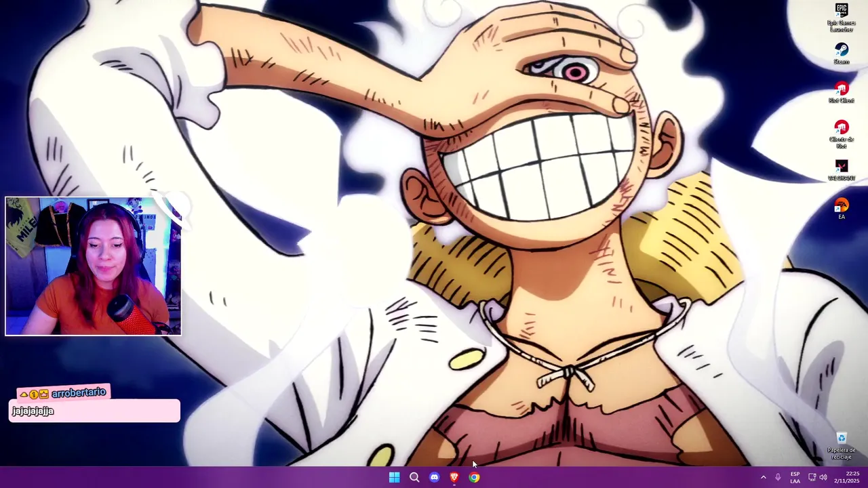Open the taskbar Search magnifier

click(414, 478)
